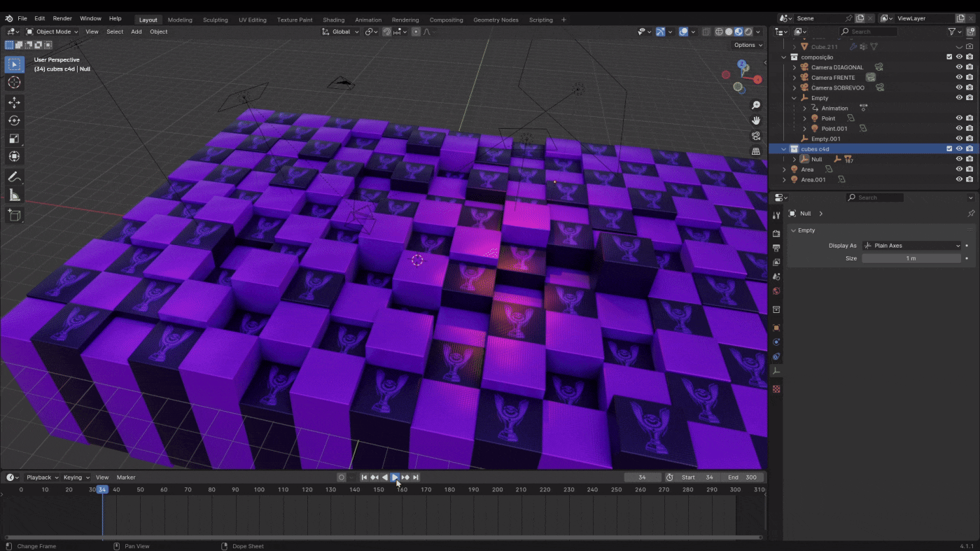
Task: Open the Render properties tab
Action: [776, 233]
